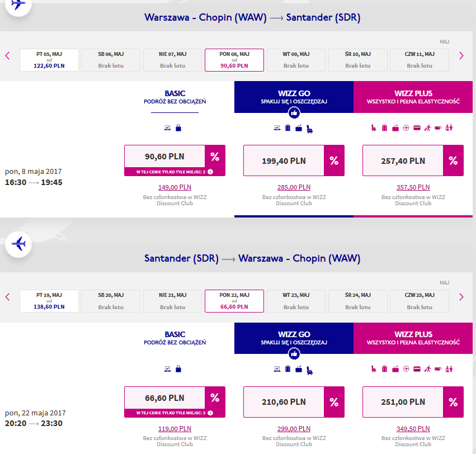Screen dimensions: 476x454
Task: Click outbound WIZZ PLUS seat icon
Action: pyautogui.click(x=374, y=128)
